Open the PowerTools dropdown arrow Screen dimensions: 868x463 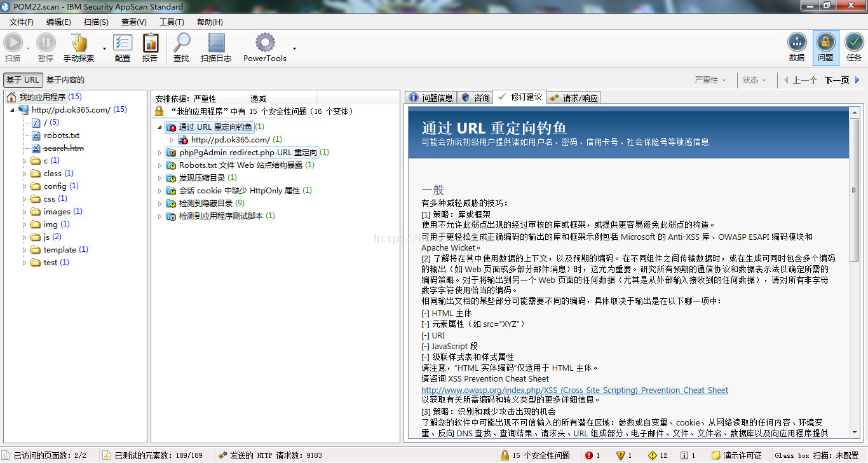click(294, 48)
